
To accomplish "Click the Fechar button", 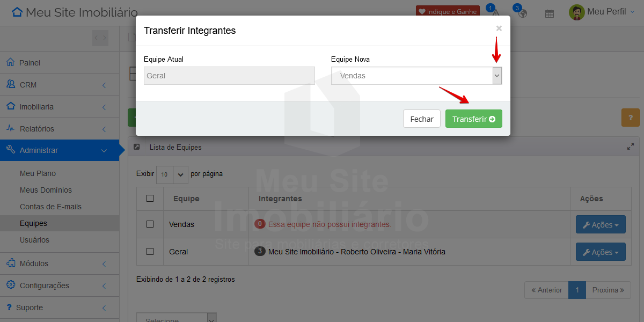I will (421, 119).
